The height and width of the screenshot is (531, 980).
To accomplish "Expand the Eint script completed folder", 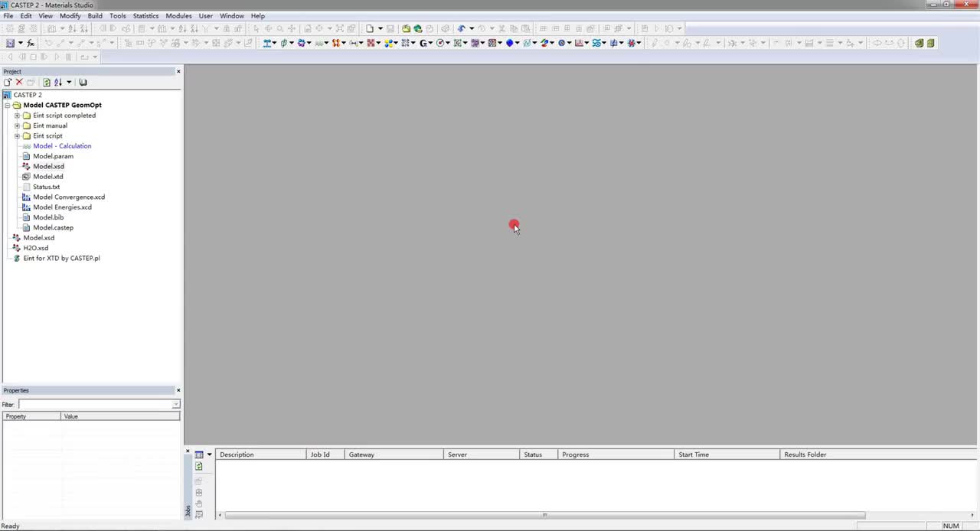I will click(x=17, y=116).
